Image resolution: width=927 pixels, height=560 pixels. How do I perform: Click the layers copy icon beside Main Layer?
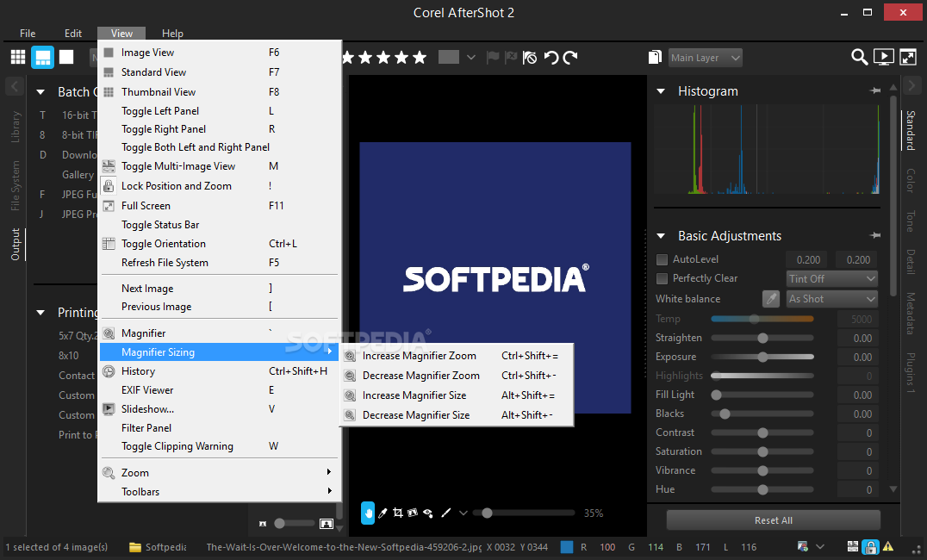tap(655, 57)
